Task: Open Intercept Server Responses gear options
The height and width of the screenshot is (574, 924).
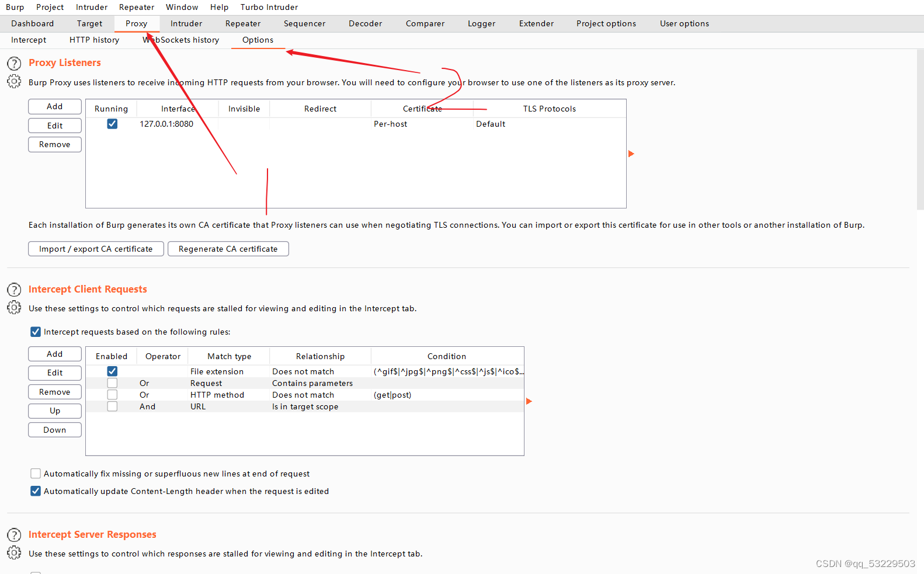Action: click(x=14, y=553)
